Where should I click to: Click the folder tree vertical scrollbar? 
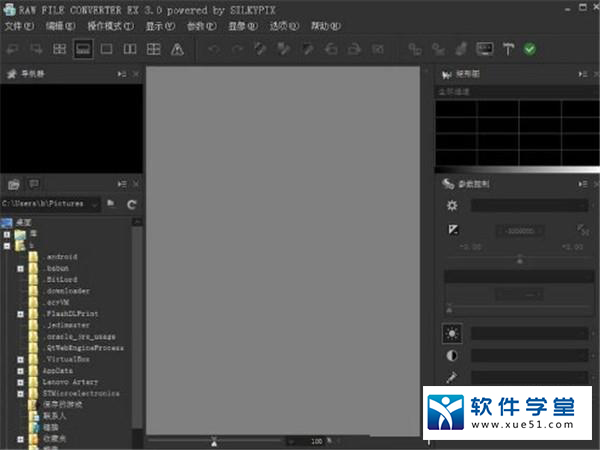pos(137,329)
